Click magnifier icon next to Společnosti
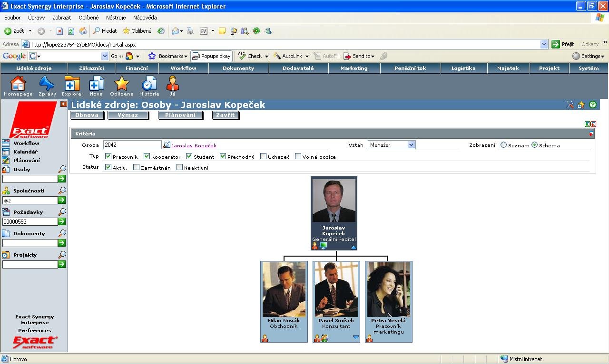Screen dimensions: 609x364 62,191
